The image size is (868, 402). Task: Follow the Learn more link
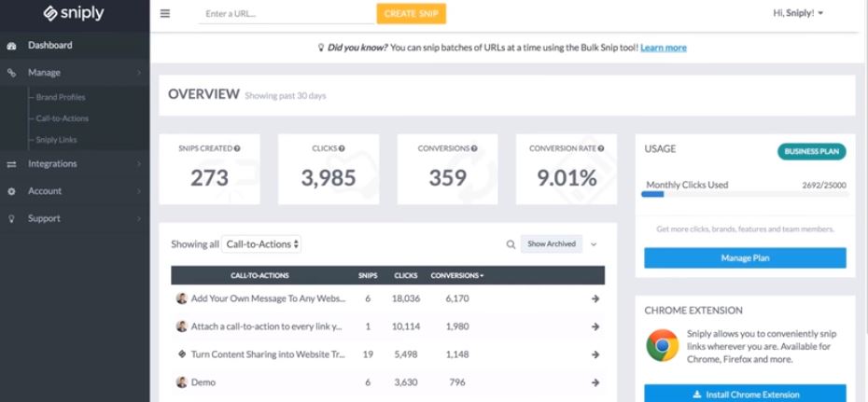pyautogui.click(x=664, y=49)
